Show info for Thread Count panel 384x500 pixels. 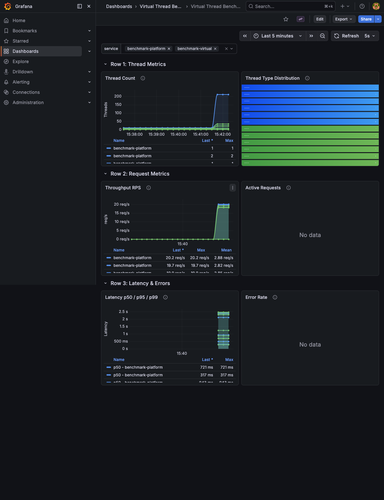point(143,78)
